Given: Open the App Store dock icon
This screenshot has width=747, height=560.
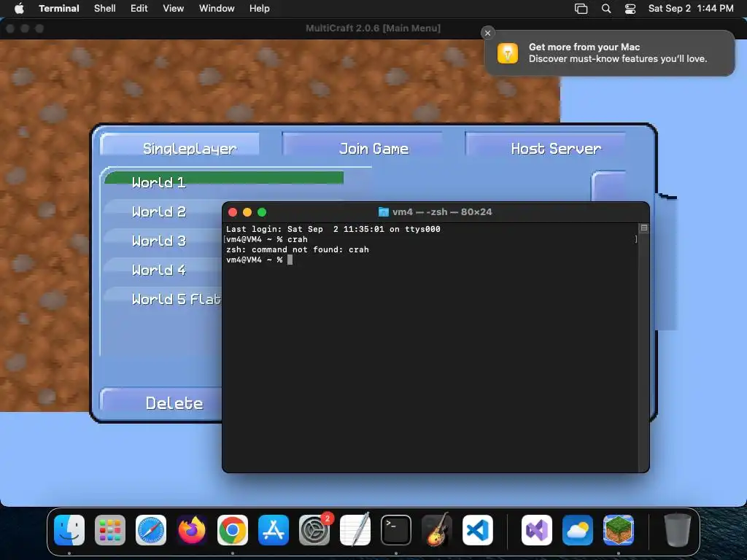Looking at the screenshot, I should pyautogui.click(x=274, y=529).
